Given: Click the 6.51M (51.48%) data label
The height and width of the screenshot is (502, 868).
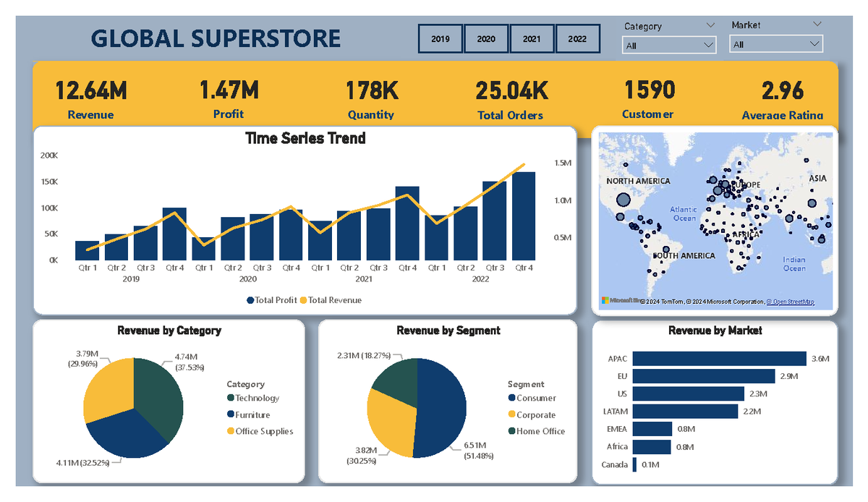Looking at the screenshot, I should click(478, 451).
